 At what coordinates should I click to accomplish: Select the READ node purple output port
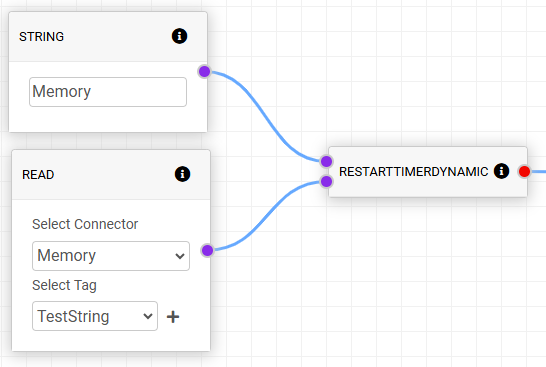tap(208, 250)
